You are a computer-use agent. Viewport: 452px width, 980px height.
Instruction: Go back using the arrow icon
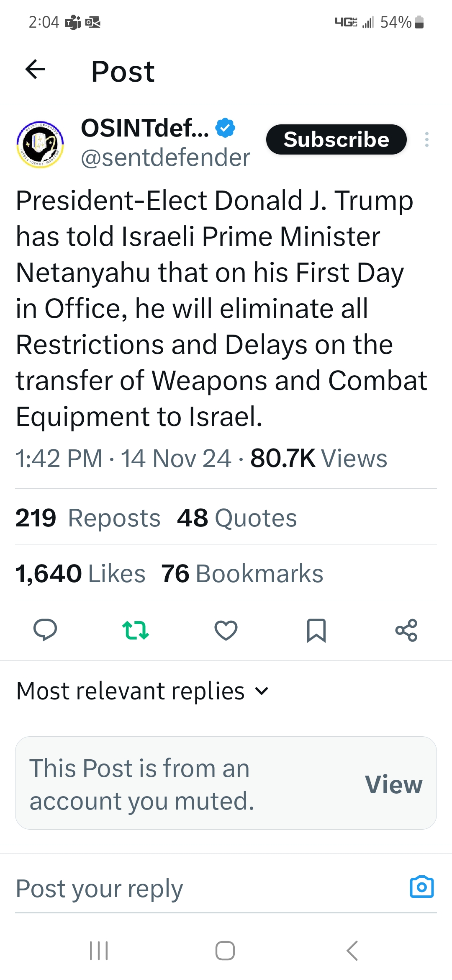click(x=35, y=70)
